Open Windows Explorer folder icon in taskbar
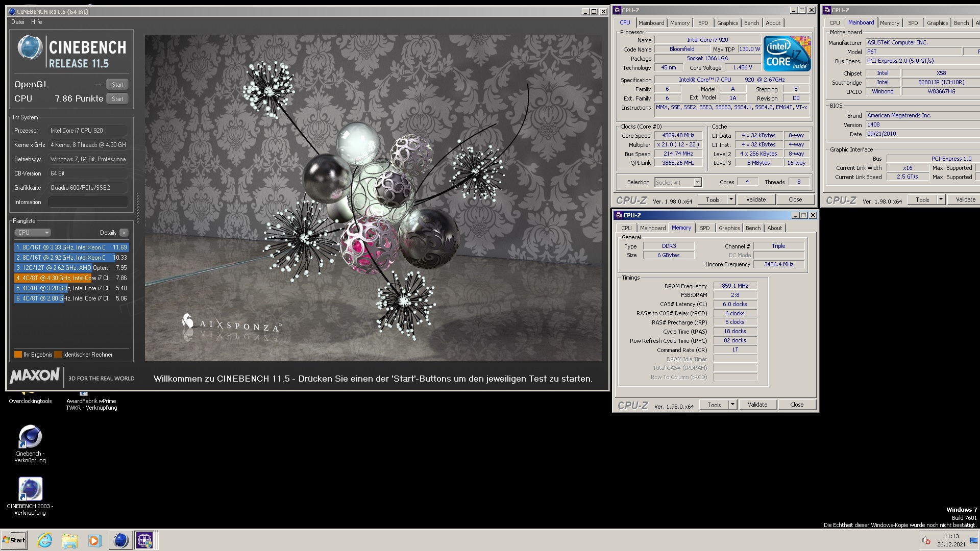The height and width of the screenshot is (551, 980). pos(70,540)
